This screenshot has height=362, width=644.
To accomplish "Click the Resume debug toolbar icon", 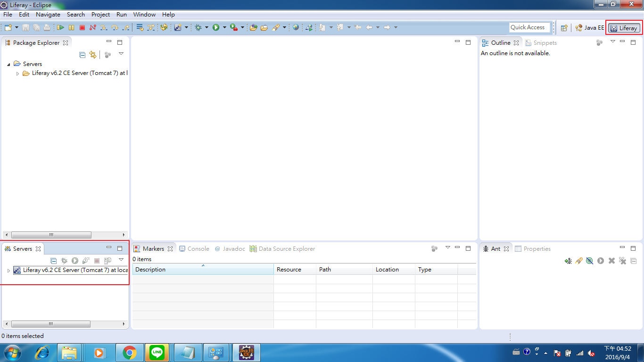I will pyautogui.click(x=61, y=28).
